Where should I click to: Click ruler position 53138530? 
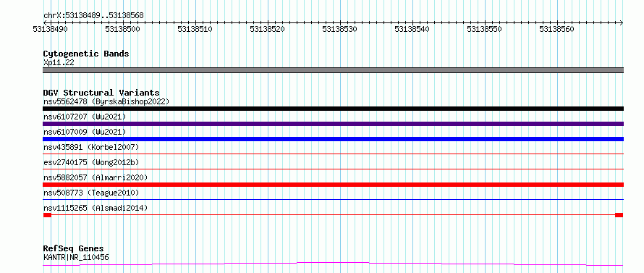point(339,29)
